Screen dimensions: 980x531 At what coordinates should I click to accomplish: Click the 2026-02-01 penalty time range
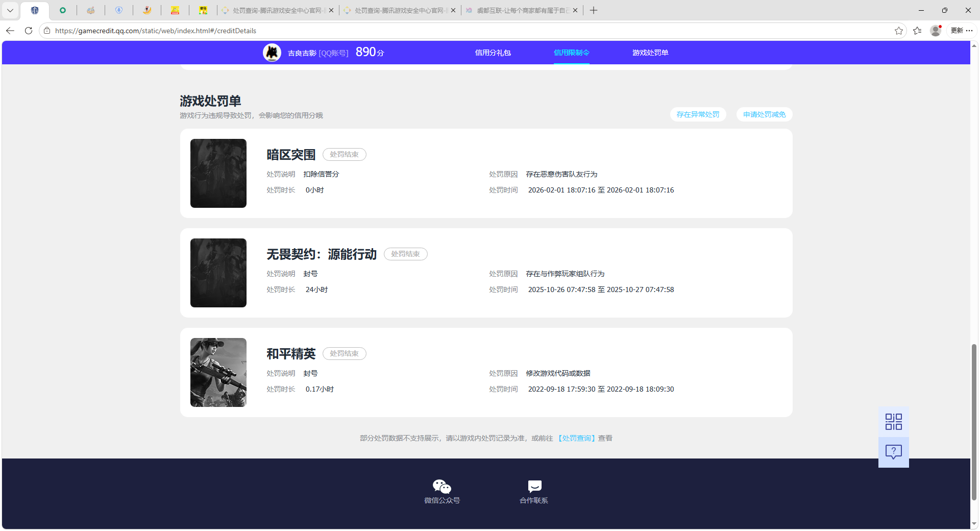tap(601, 190)
